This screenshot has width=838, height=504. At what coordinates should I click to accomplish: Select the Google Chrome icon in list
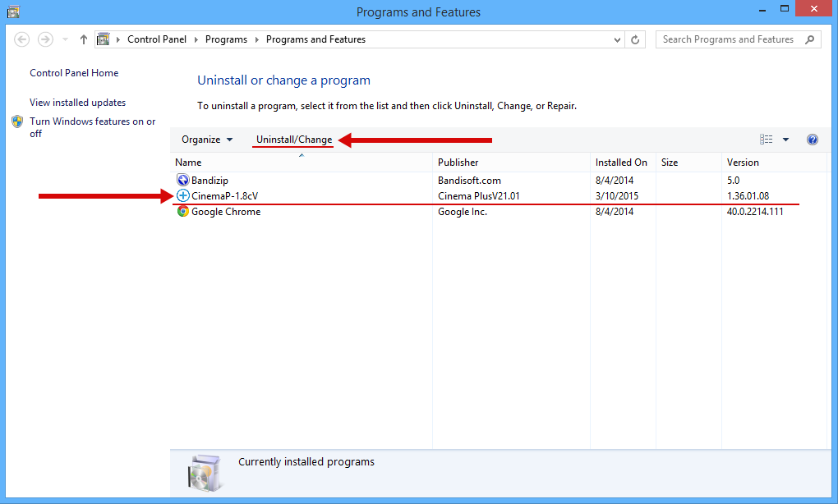coord(182,212)
